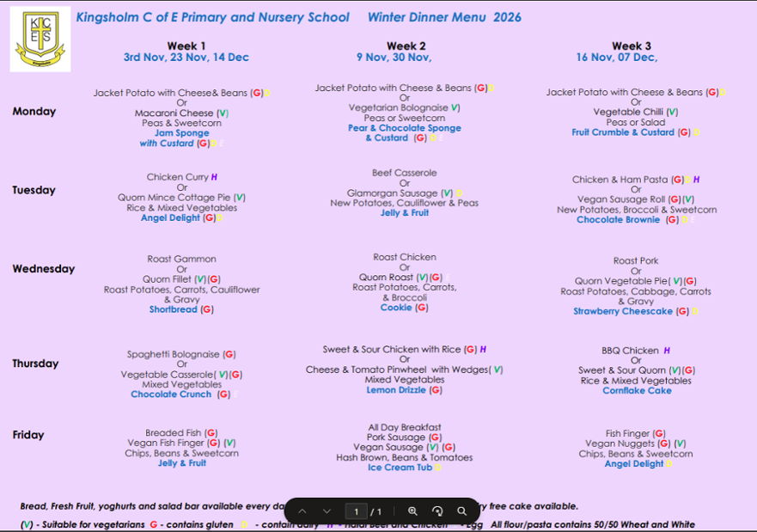The width and height of the screenshot is (757, 532).
Task: Click 'Chocolate Brownie' dessert text
Action: click(618, 220)
